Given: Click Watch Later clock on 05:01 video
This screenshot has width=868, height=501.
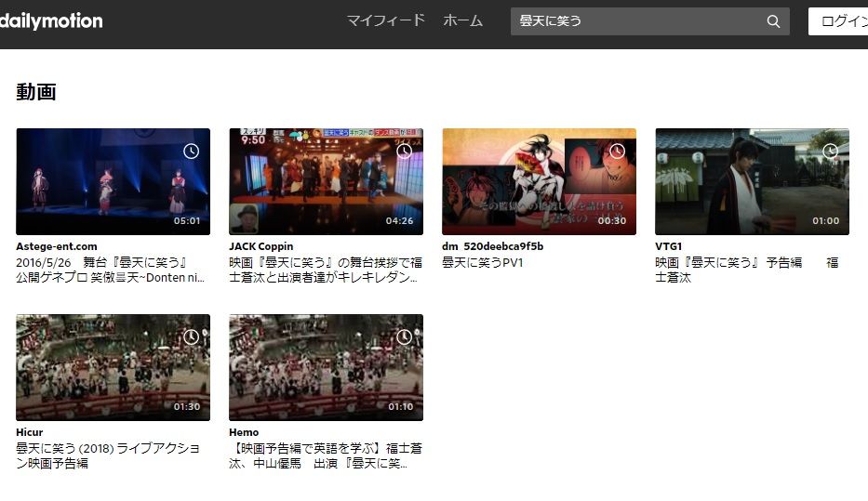Looking at the screenshot, I should 191,151.
